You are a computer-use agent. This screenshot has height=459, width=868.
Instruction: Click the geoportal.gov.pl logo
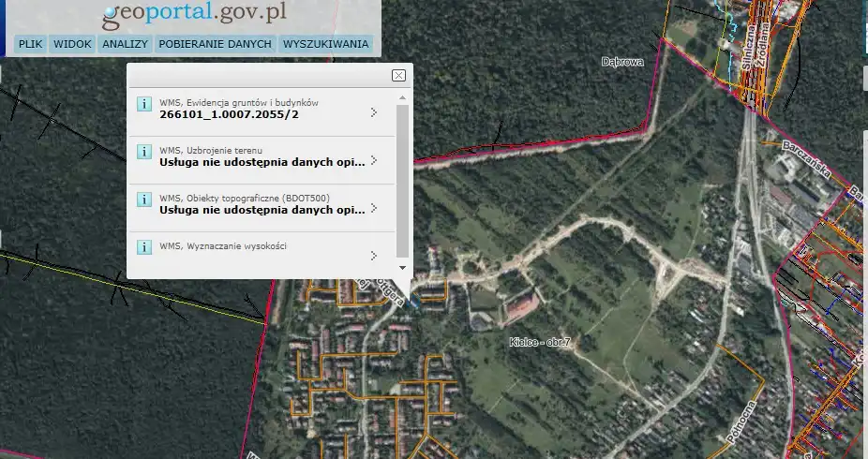[x=194, y=14]
